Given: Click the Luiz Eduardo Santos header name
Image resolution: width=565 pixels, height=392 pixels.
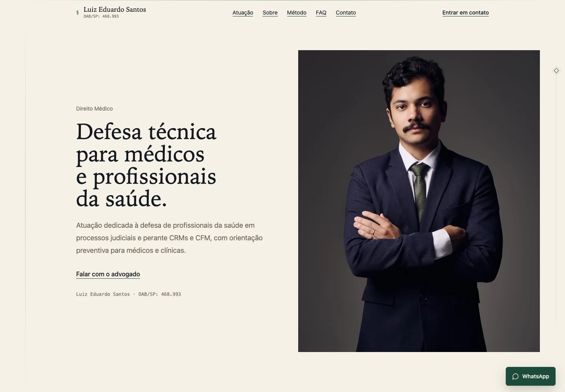Looking at the screenshot, I should (115, 9).
